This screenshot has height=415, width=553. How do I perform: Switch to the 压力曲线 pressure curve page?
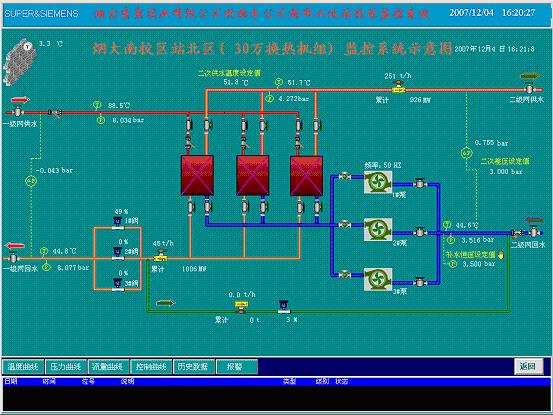click(66, 367)
